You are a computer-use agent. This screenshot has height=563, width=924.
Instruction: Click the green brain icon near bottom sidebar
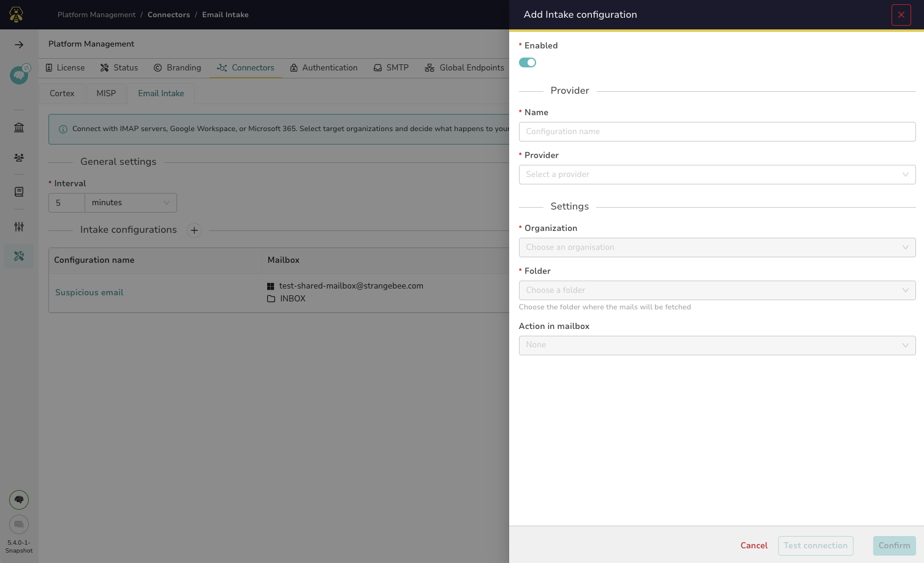[x=18, y=500]
